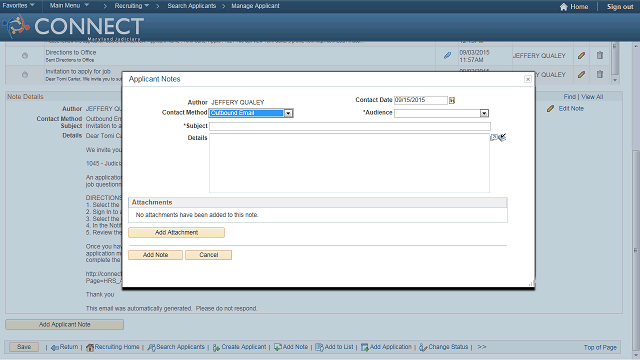Delete trash icon in Invitation to apply row
This screenshot has width=640, height=360.
(x=600, y=74)
